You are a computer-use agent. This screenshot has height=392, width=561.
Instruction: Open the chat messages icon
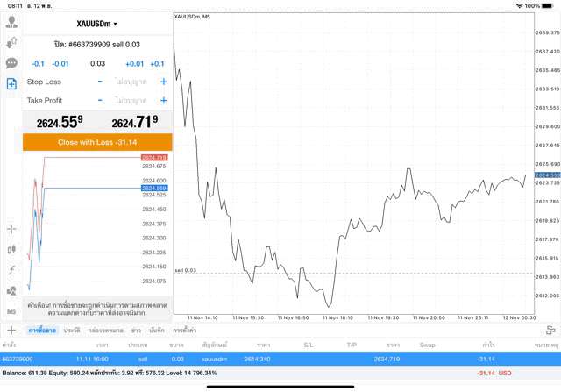coord(11,63)
